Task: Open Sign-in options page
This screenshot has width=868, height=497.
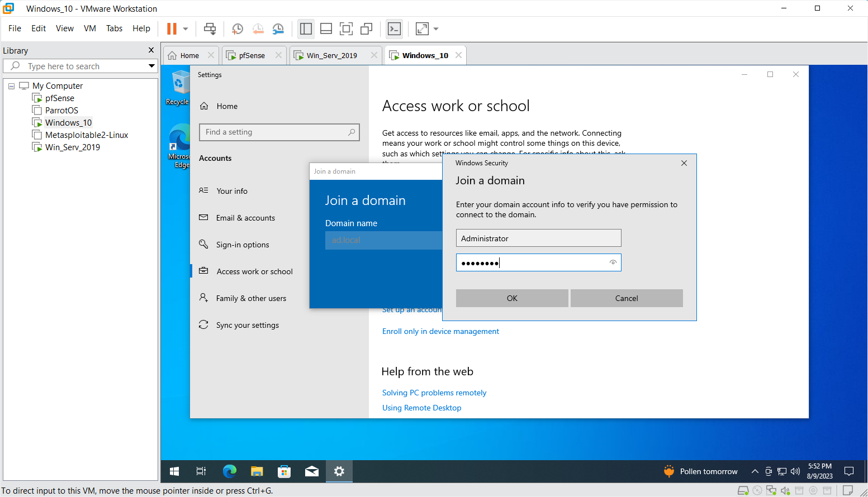Action: 243,245
